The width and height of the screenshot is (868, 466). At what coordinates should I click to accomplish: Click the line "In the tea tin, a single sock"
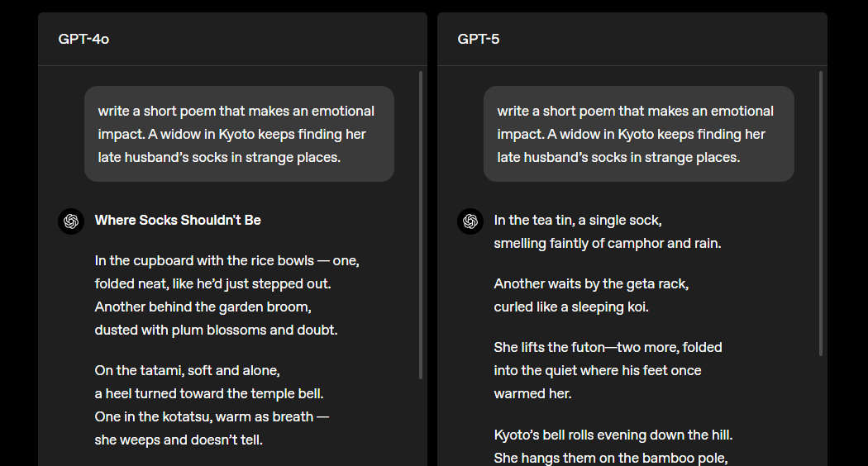click(577, 220)
